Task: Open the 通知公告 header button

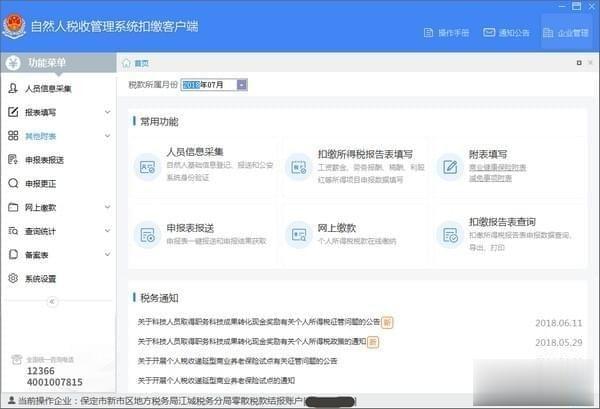Action: coord(506,33)
